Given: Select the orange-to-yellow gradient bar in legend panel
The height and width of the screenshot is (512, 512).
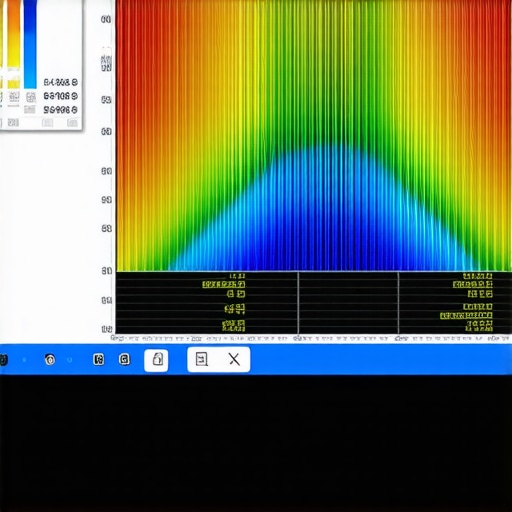Looking at the screenshot, I should [x=14, y=35].
